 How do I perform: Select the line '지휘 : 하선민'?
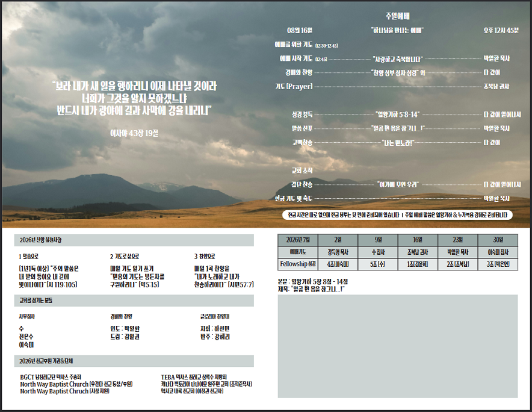point(215,329)
